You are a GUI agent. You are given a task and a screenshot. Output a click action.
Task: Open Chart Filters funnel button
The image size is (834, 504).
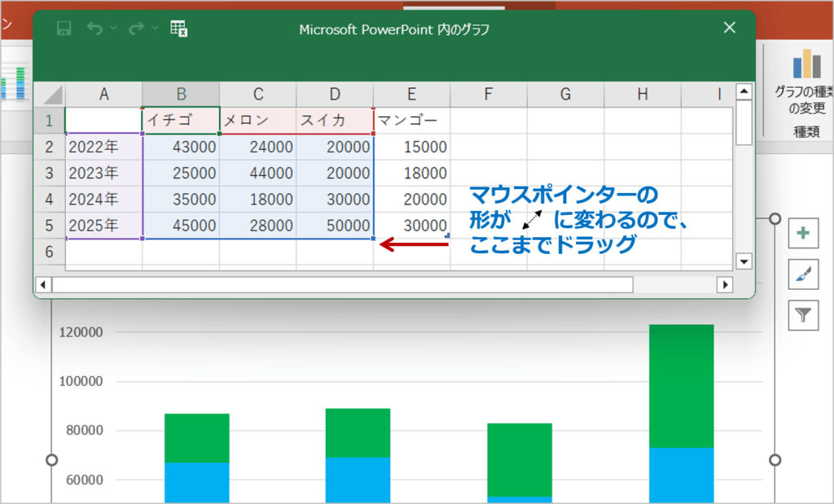(x=803, y=315)
